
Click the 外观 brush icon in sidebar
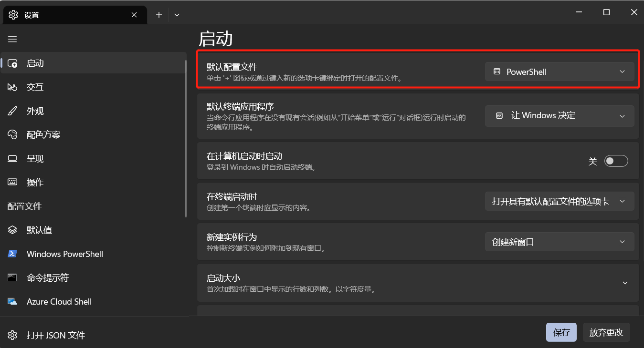(12, 111)
